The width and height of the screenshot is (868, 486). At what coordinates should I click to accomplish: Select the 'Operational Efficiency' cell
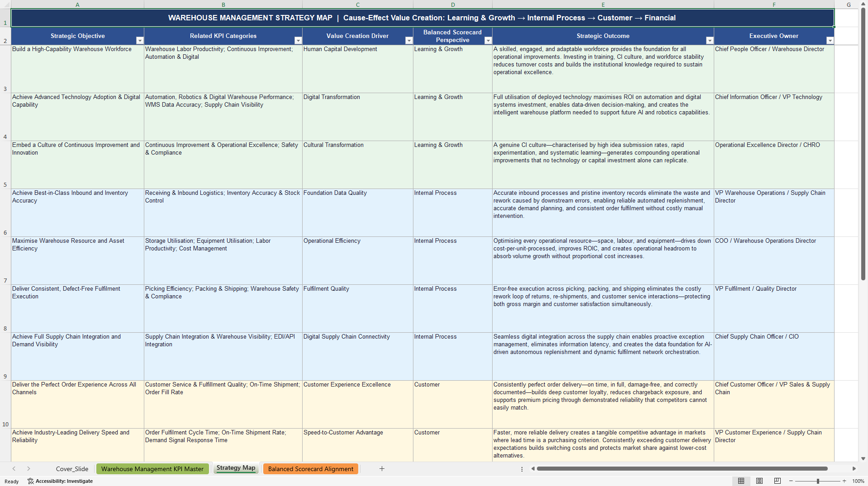pos(357,261)
